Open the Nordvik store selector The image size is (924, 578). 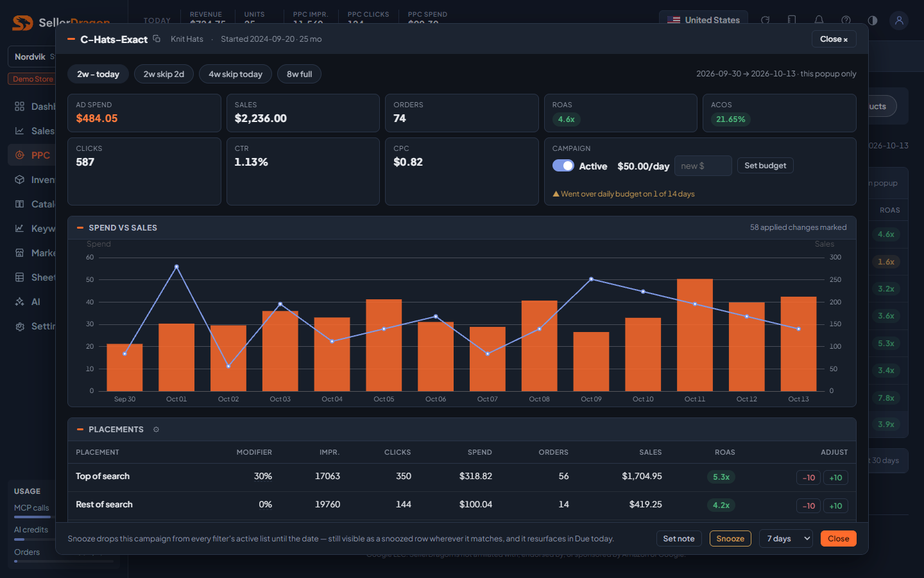point(32,57)
